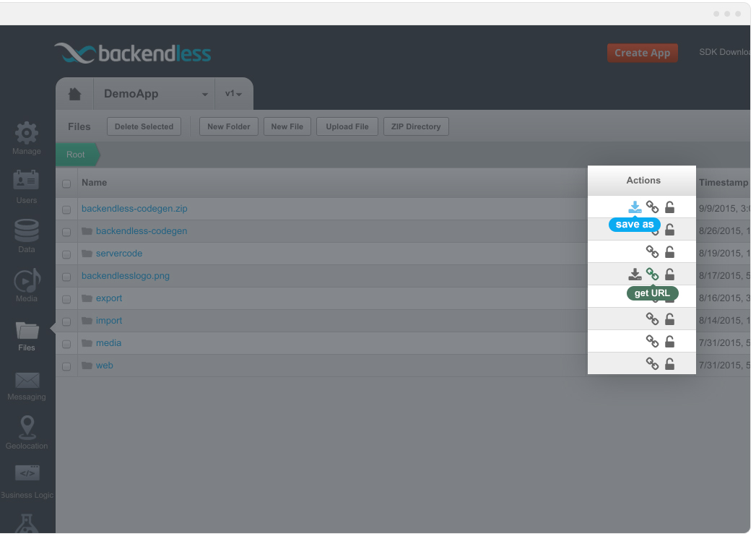The image size is (756, 536).
Task: Check the box for the backendless-codegen folder
Action: [66, 232]
